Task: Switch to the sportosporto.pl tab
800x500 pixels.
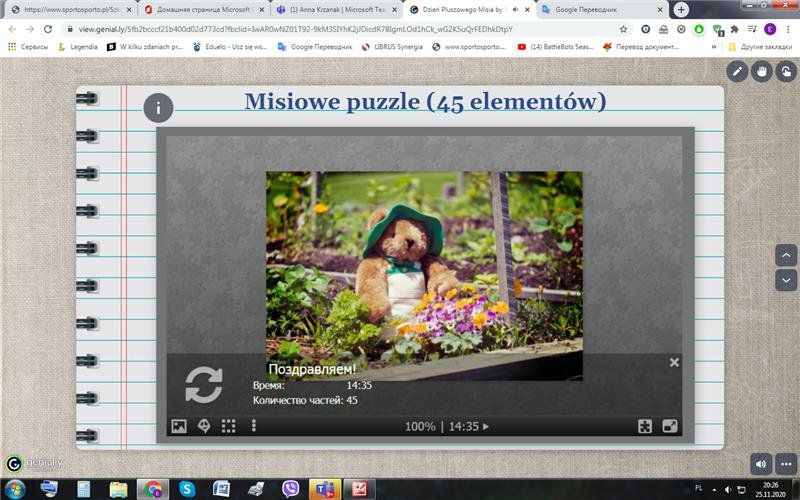Action: click(71, 10)
